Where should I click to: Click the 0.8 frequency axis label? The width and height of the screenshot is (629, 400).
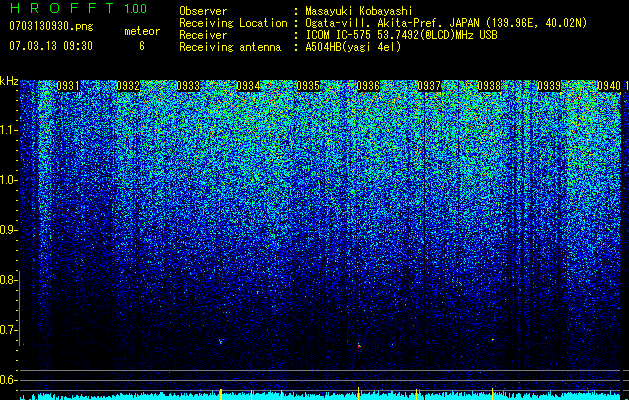coord(8,280)
